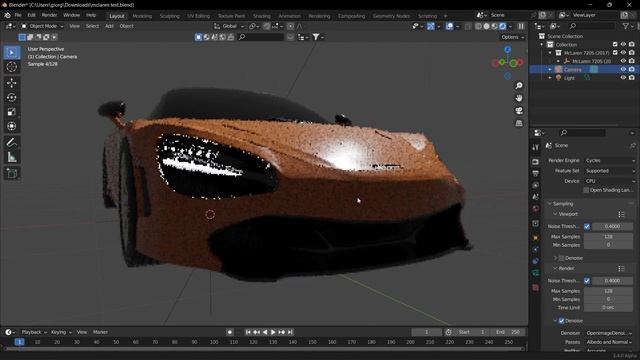Open Render Engine Cycles dropdown

[609, 160]
